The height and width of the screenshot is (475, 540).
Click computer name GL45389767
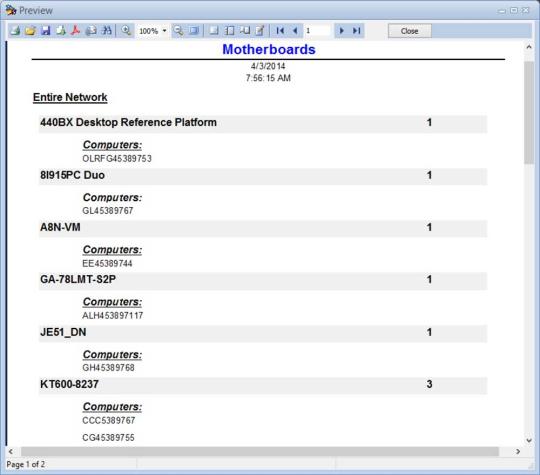click(x=107, y=211)
